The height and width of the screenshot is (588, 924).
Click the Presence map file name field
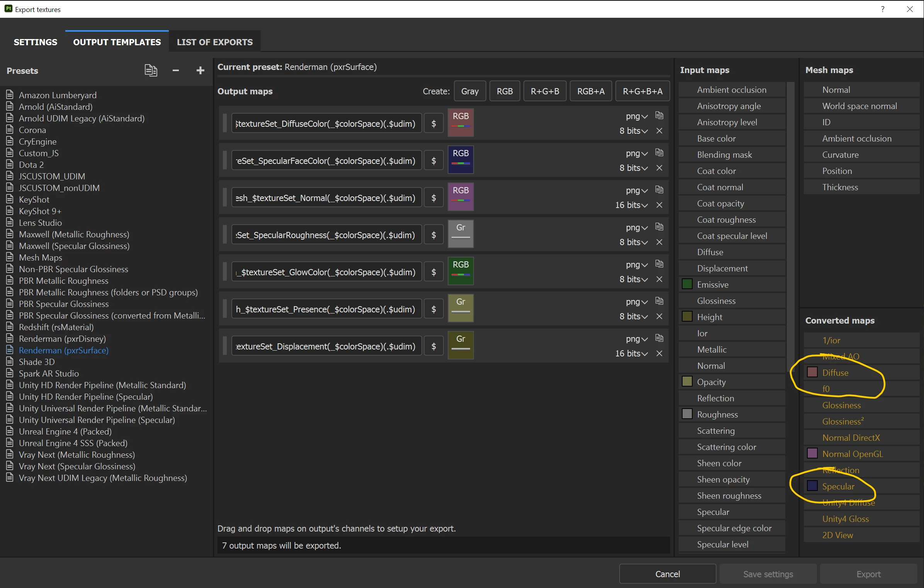coord(326,309)
